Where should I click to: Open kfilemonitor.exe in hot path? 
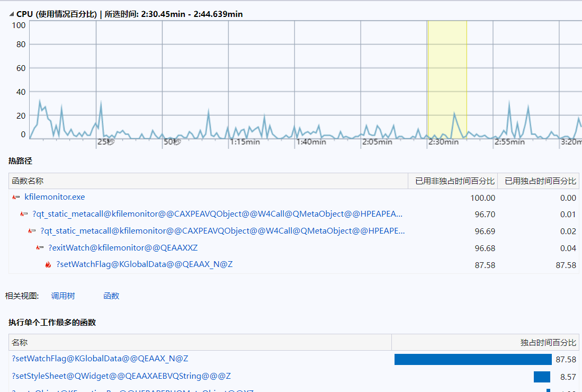(55, 197)
